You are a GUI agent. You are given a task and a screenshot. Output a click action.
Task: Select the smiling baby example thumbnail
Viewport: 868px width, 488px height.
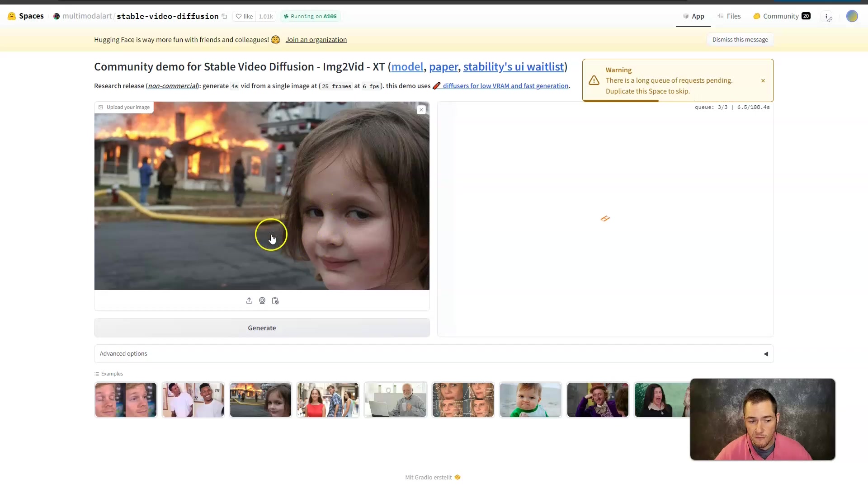pos(530,400)
